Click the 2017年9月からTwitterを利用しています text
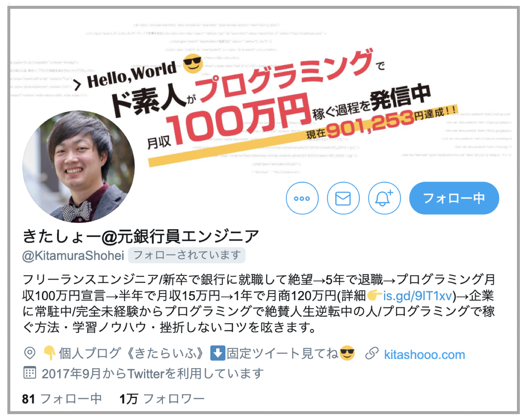 click(153, 374)
